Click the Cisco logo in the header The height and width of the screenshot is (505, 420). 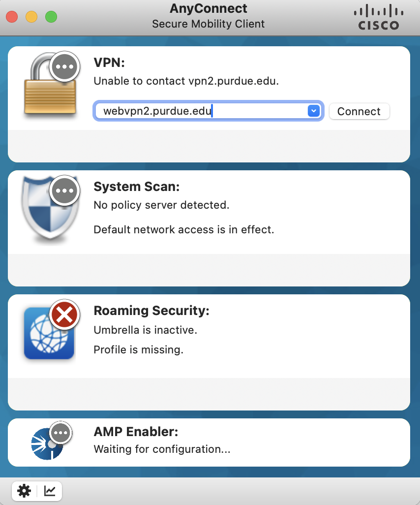(x=378, y=17)
